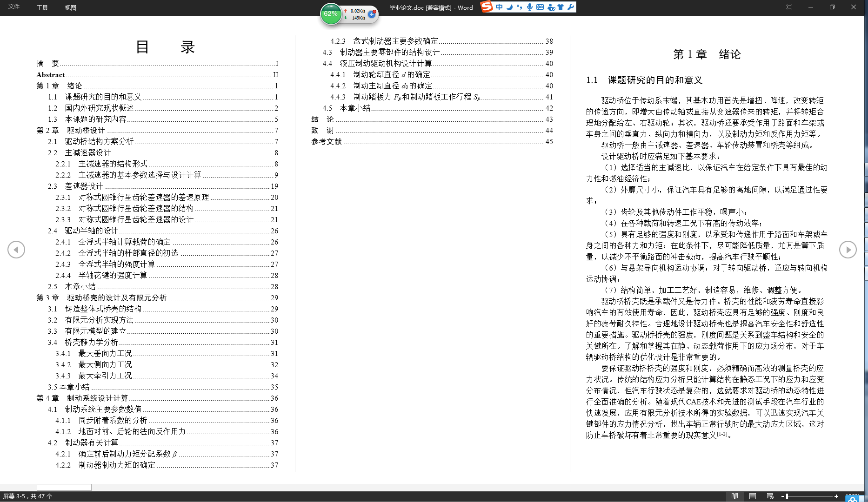Click TOC entry 第3章 驱动桥壳的设计及有限元分析

click(157, 298)
